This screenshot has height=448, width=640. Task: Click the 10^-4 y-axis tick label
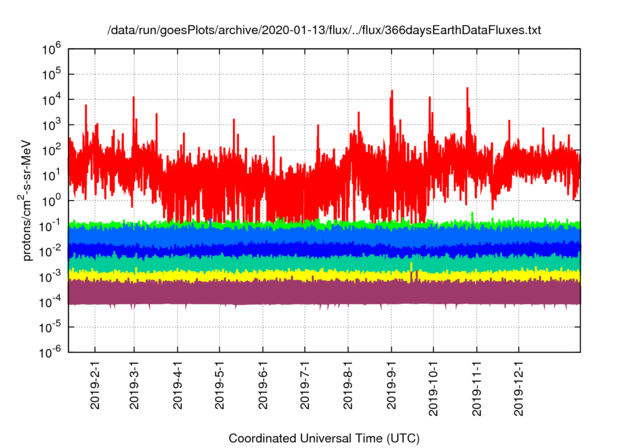tap(50, 302)
